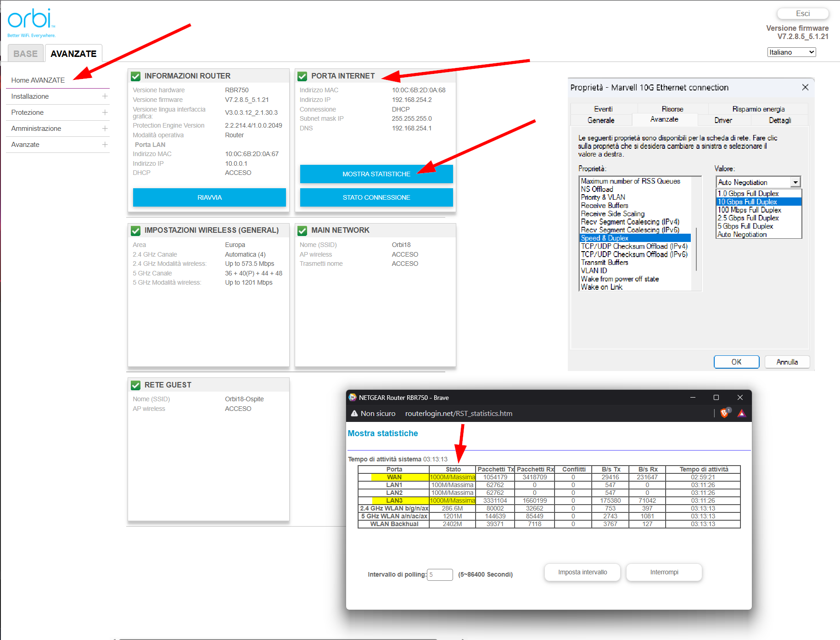Click green checkmark beside IMPOSTAZIONI WIRELESS
Screen dimensions: 840x640
tap(136, 230)
